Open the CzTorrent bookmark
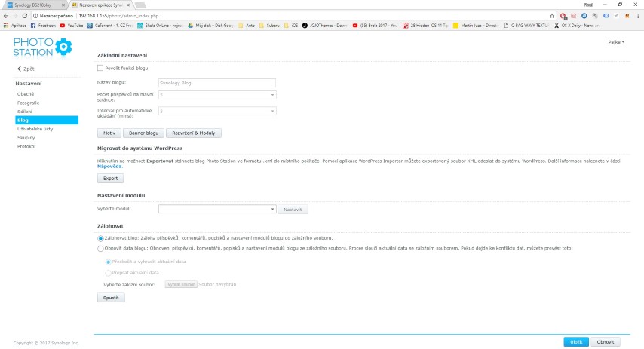 [x=109, y=26]
